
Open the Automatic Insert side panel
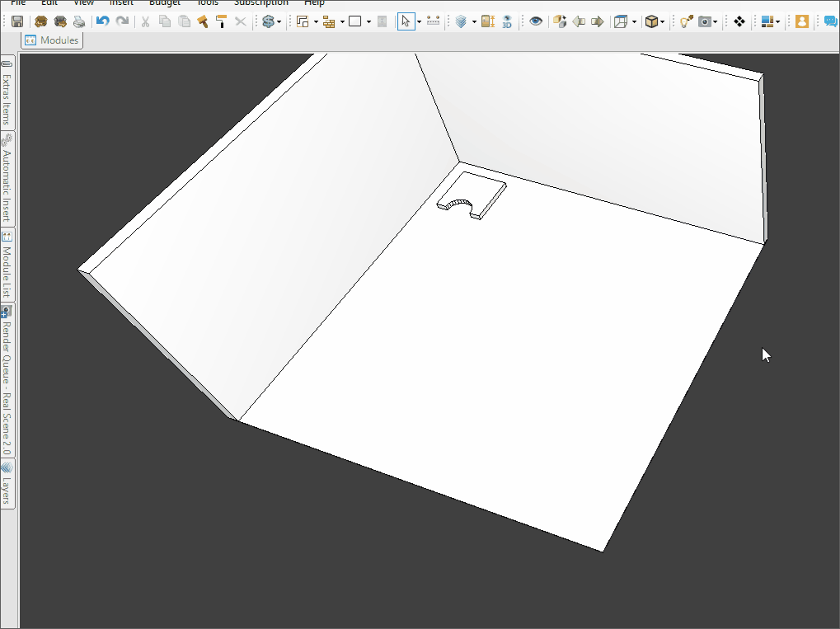[7, 179]
